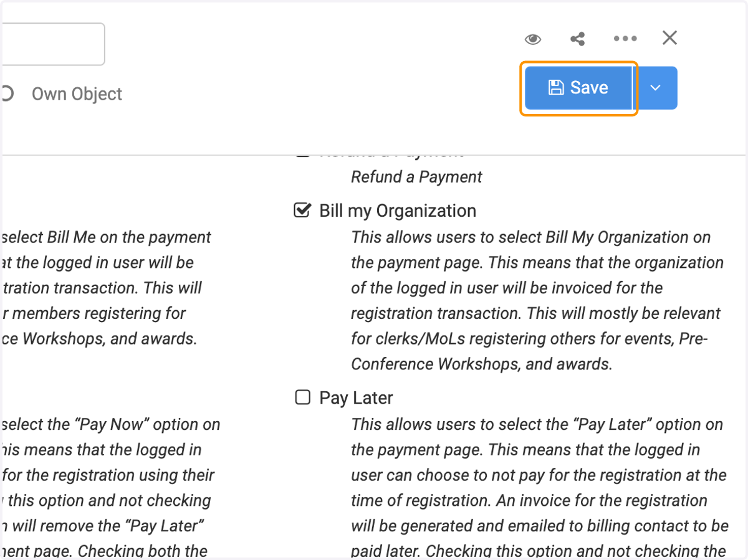
Task: Click the Pay Later label
Action: point(356,398)
